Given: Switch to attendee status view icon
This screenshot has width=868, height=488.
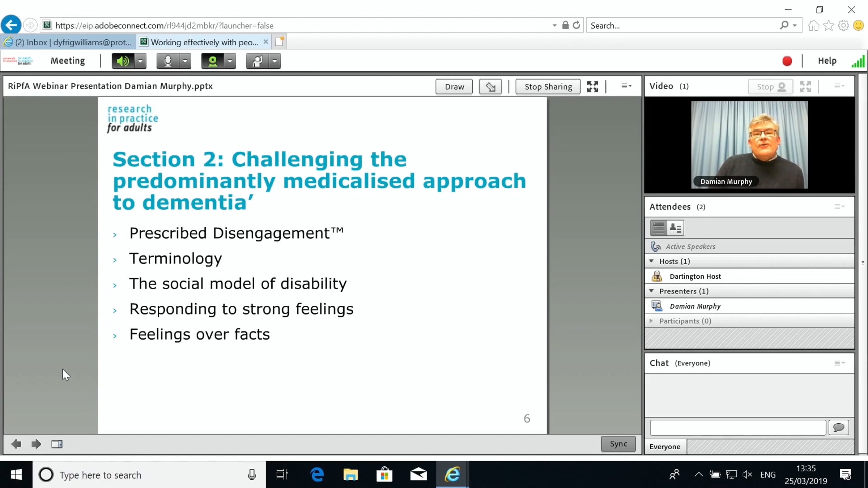Looking at the screenshot, I should (x=675, y=228).
